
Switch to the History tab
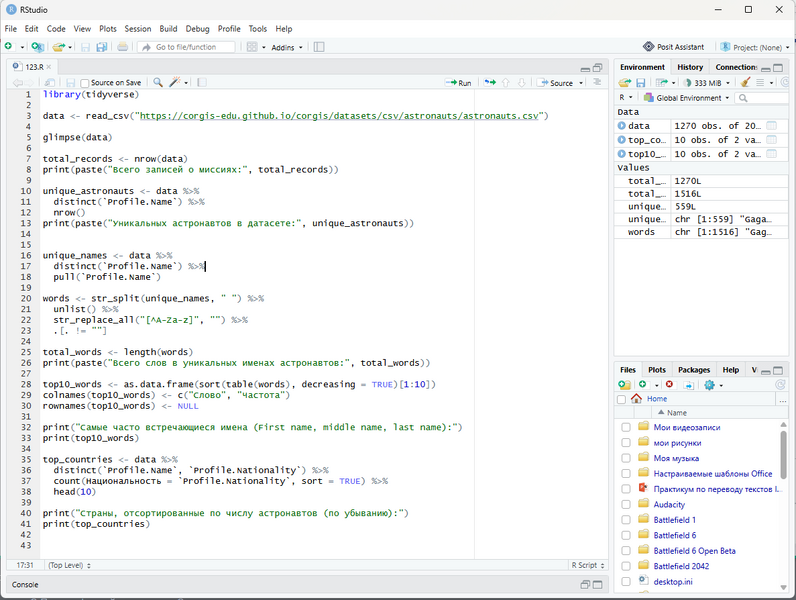(x=690, y=67)
